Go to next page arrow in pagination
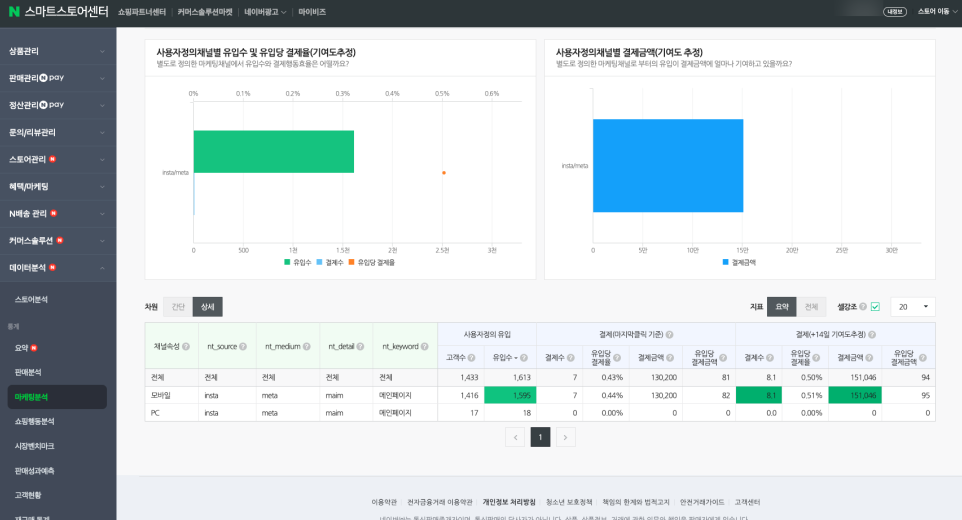The height and width of the screenshot is (520, 962). (x=566, y=437)
